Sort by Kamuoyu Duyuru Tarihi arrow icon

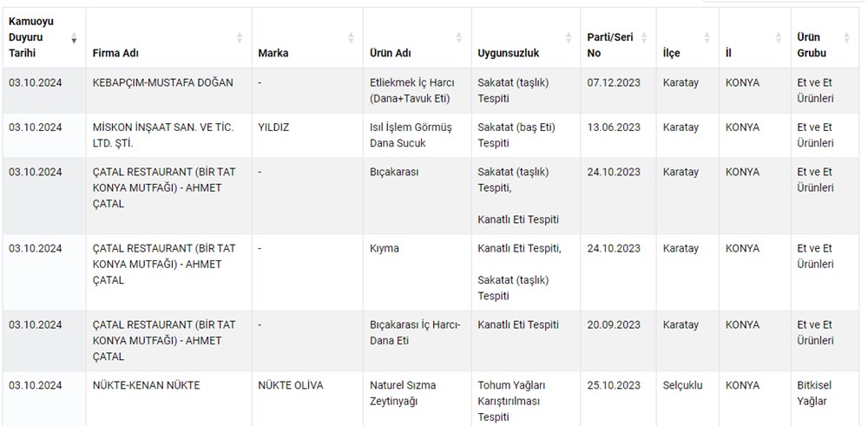(x=74, y=39)
